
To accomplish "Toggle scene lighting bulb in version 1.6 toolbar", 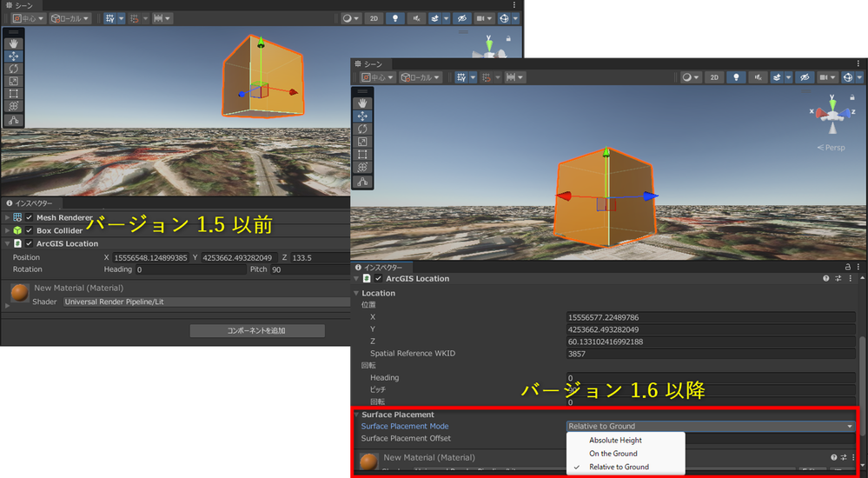I will click(x=736, y=77).
